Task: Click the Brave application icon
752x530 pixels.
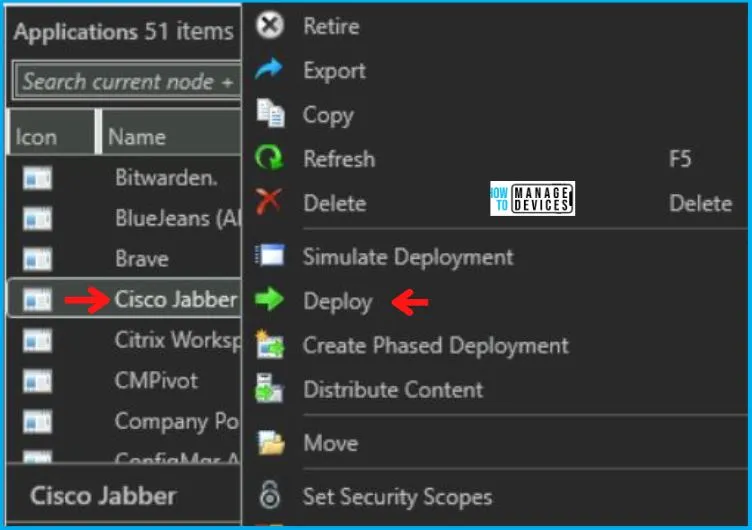Action: (x=37, y=259)
